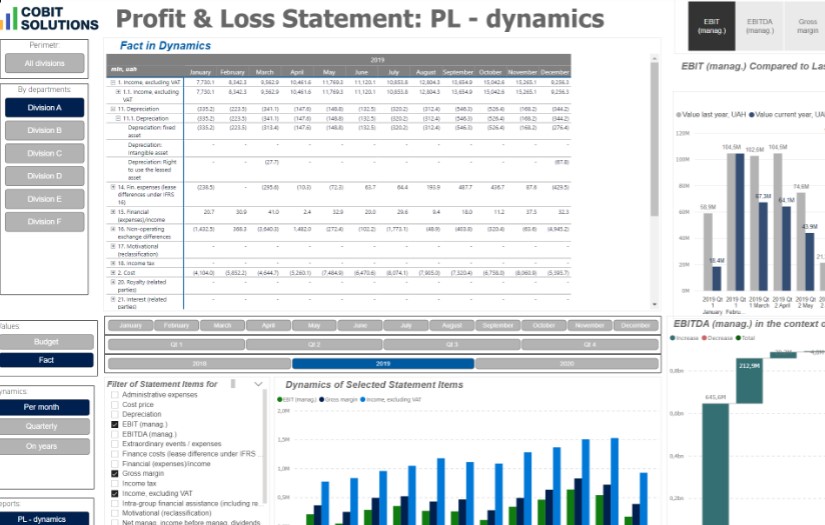This screenshot has height=525, width=825.
Task: Uncheck EBIT (manag.) filter item
Action: (115, 424)
